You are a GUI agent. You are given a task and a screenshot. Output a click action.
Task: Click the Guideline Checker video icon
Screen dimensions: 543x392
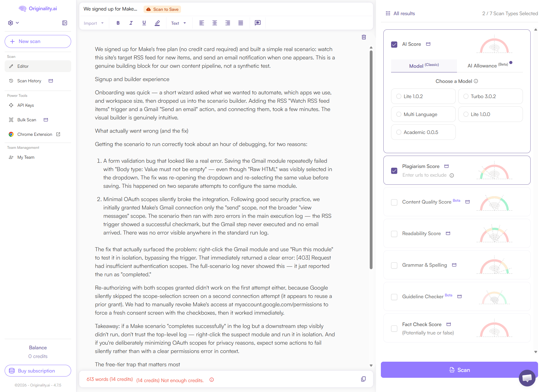point(459,296)
